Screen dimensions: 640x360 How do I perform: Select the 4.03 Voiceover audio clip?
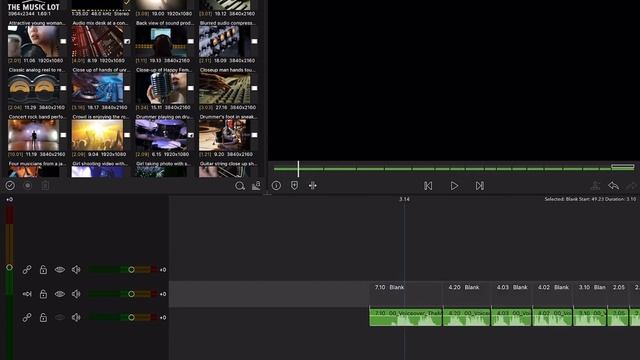(x=512, y=317)
